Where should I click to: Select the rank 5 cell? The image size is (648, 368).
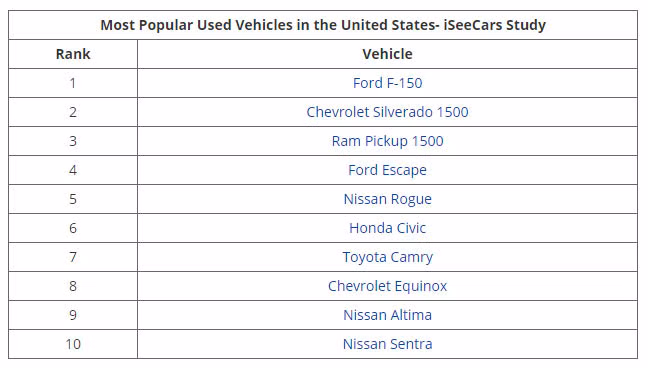click(x=73, y=199)
